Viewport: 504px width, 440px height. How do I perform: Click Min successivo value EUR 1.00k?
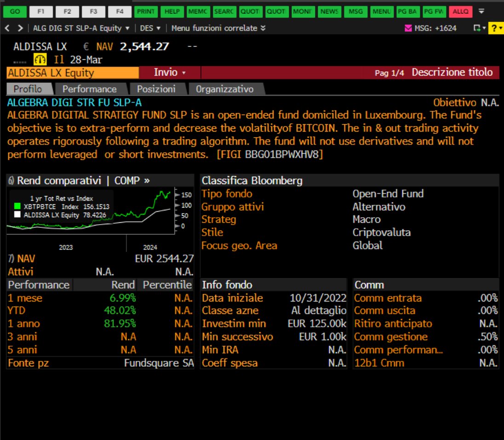[x=323, y=337]
